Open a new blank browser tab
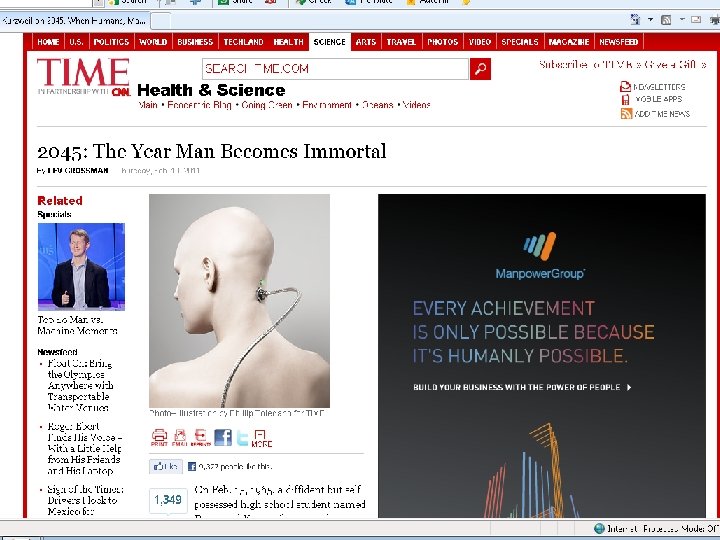This screenshot has width=720, height=540. 161,21
